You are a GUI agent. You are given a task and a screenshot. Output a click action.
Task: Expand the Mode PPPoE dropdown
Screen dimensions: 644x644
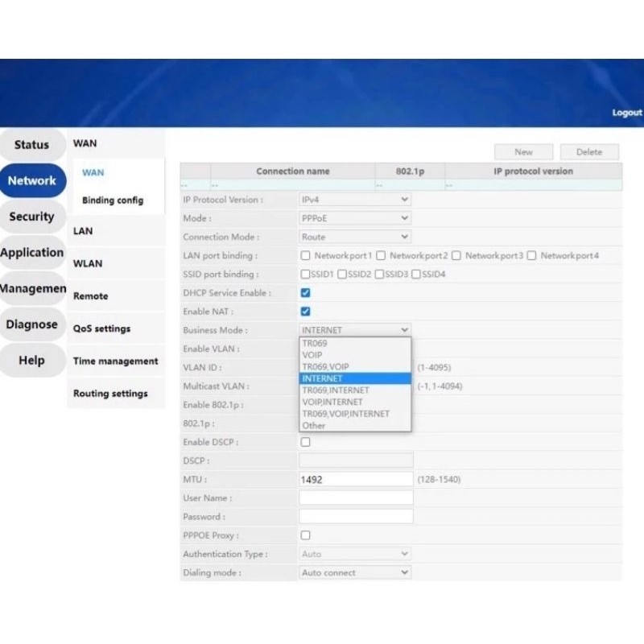(x=354, y=218)
